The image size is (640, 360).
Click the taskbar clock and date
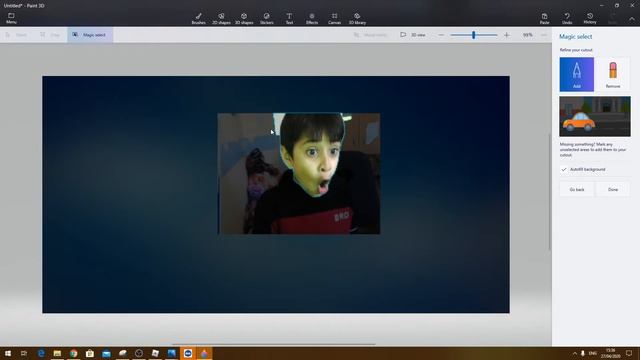click(611, 353)
